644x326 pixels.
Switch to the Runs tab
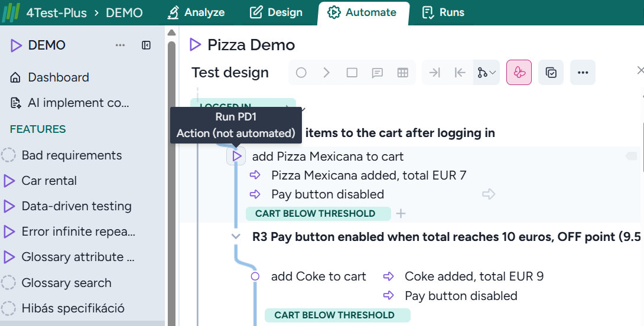[x=443, y=12]
